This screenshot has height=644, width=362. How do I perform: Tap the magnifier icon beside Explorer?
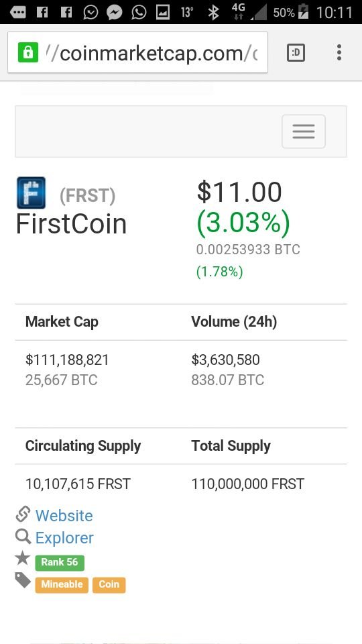pyautogui.click(x=23, y=537)
